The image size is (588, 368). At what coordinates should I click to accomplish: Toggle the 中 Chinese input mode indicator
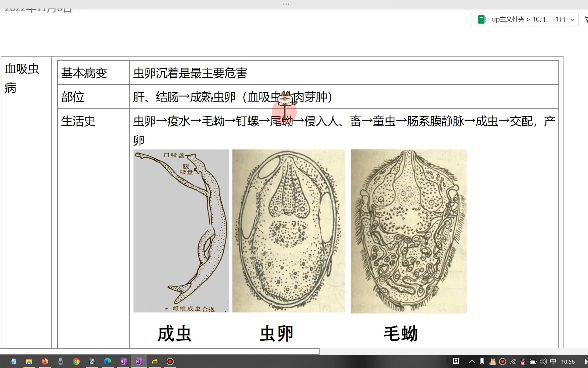pyautogui.click(x=553, y=361)
